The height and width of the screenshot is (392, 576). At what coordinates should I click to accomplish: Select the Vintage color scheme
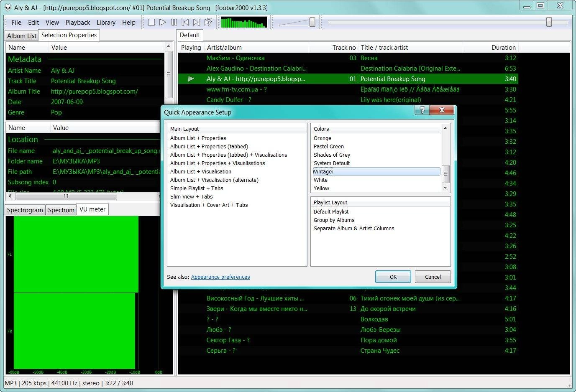[376, 172]
